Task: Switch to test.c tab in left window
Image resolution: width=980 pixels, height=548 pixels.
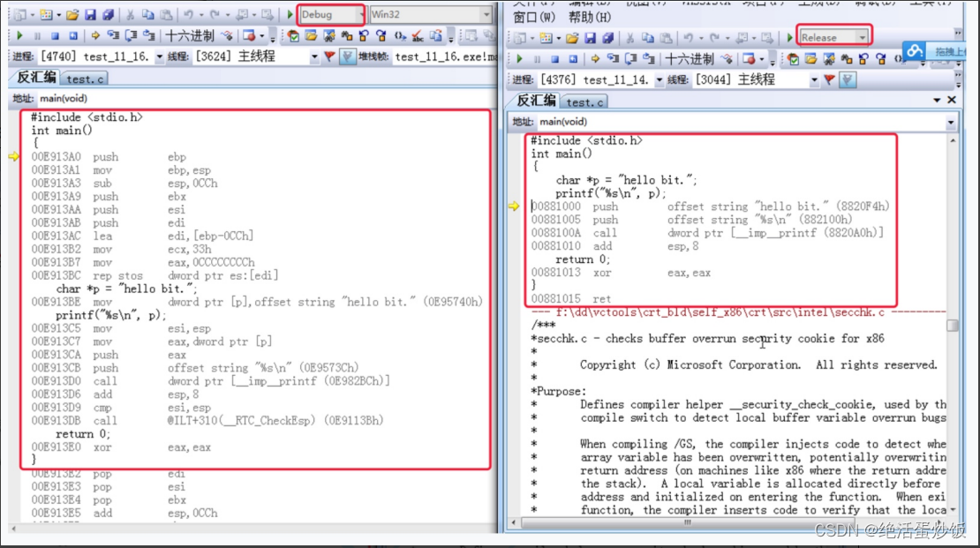Action: pyautogui.click(x=85, y=79)
